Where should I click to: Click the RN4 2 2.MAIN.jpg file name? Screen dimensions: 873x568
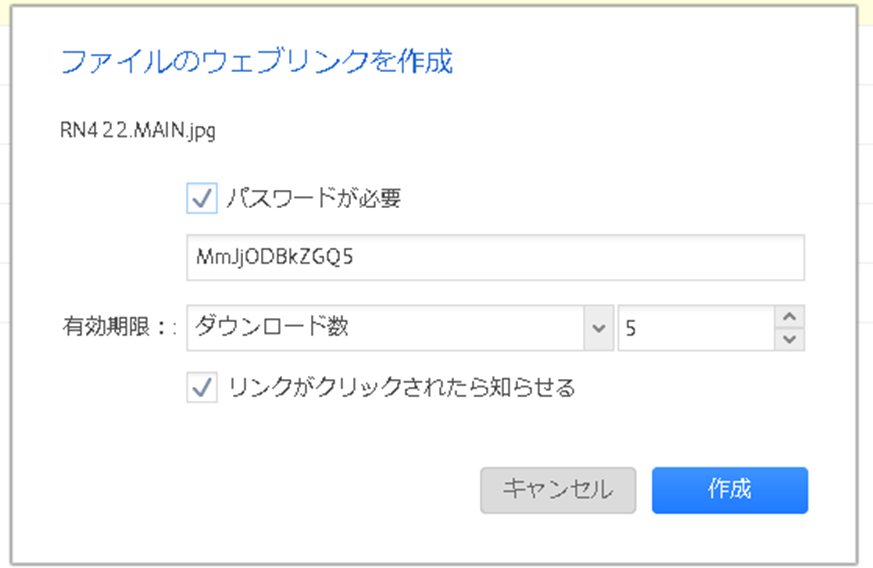pos(138,130)
